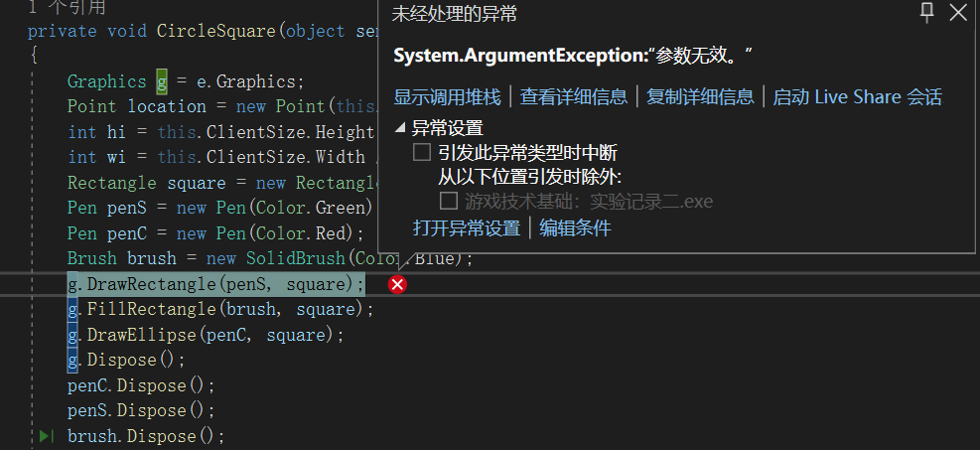980x450 pixels.
Task: Collapse the 异常设置 section triangle
Action: tap(400, 127)
